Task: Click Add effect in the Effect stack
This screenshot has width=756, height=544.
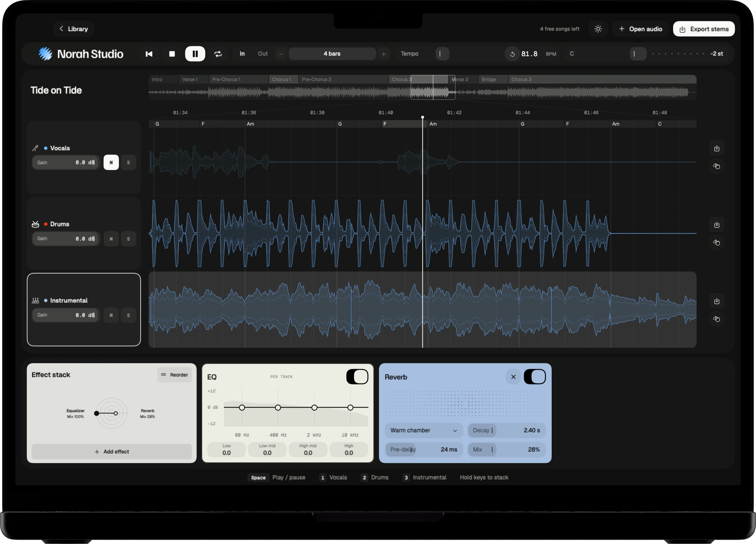Action: 111,452
